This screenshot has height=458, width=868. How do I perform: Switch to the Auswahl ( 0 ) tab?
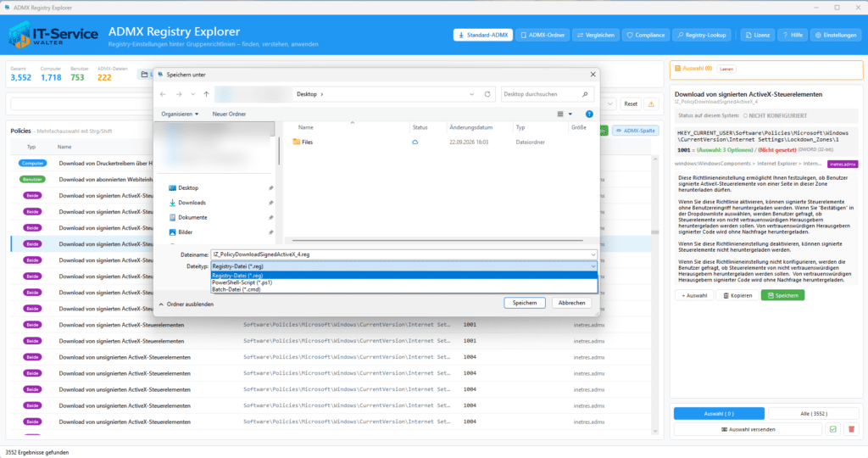click(719, 414)
